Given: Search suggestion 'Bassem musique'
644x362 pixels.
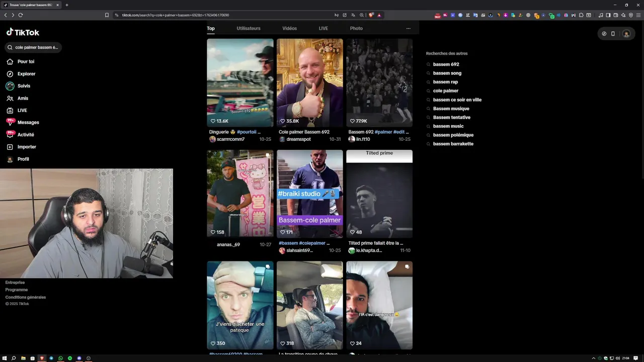Looking at the screenshot, I should (451, 109).
